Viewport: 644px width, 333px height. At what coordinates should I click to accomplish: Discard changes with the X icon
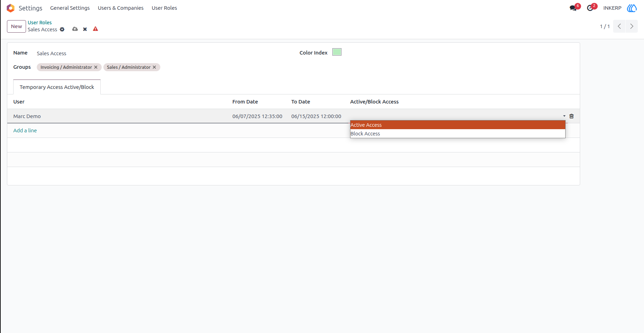tap(85, 29)
